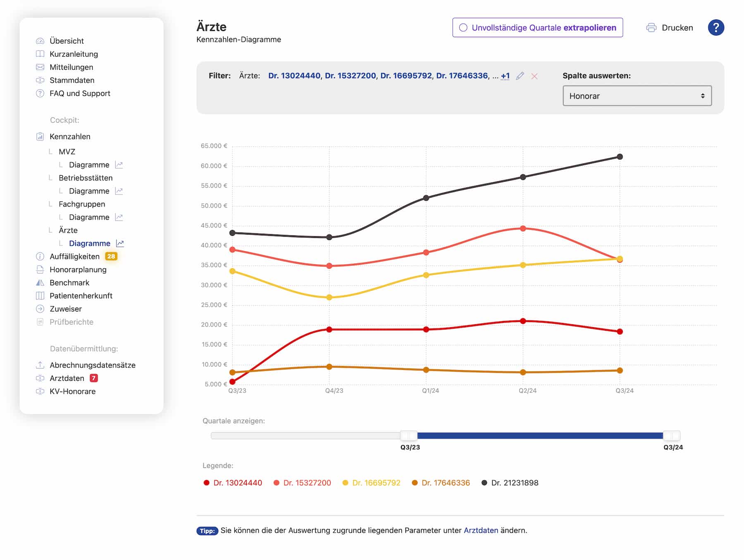Click the Benchmark scales icon in sidebar
The width and height of the screenshot is (744, 560).
(x=40, y=283)
